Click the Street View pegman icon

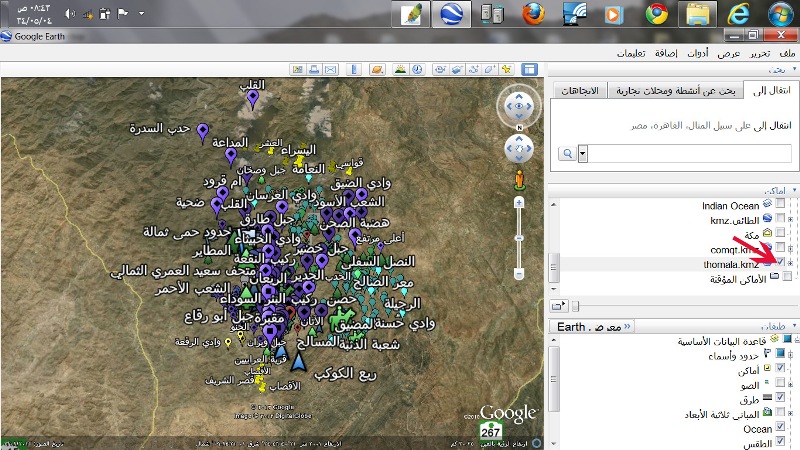pyautogui.click(x=519, y=180)
